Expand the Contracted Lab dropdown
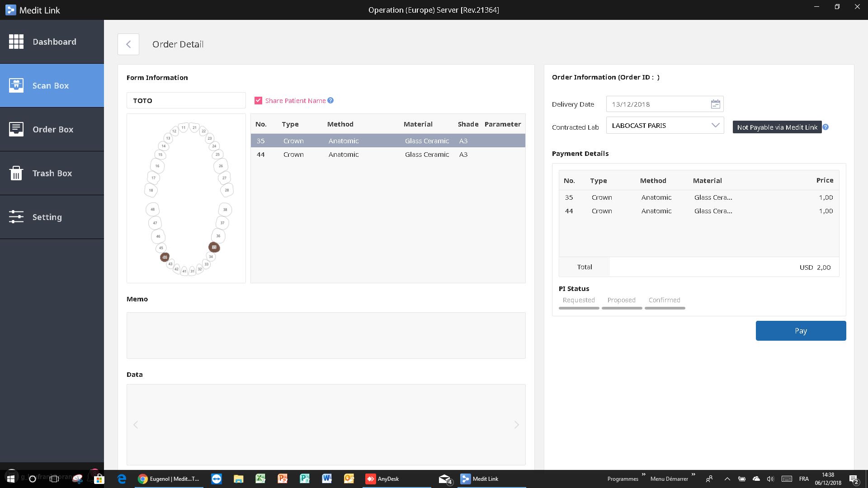868x488 pixels. (x=715, y=126)
